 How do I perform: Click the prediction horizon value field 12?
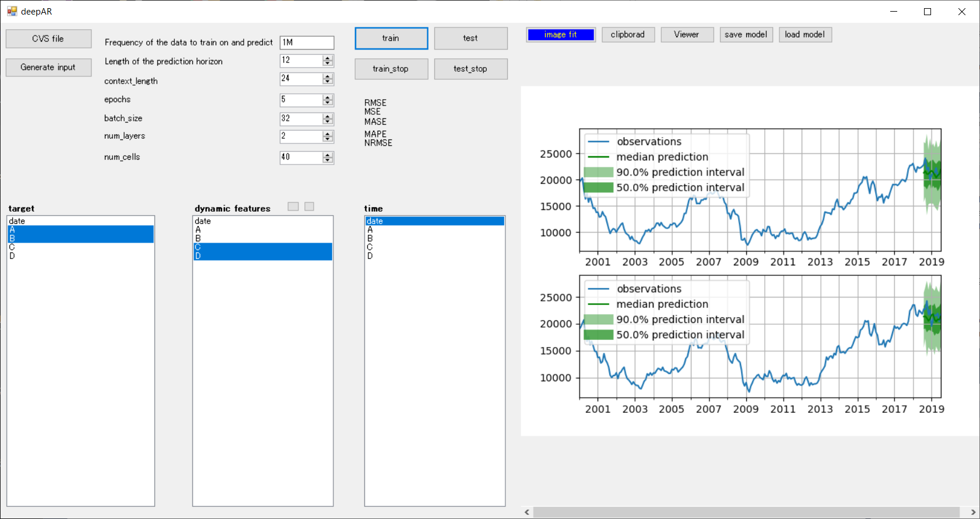pyautogui.click(x=301, y=61)
